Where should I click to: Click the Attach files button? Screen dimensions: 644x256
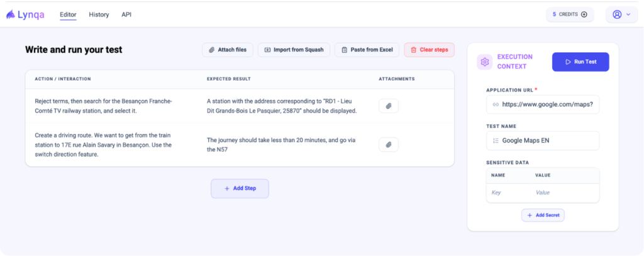(228, 50)
